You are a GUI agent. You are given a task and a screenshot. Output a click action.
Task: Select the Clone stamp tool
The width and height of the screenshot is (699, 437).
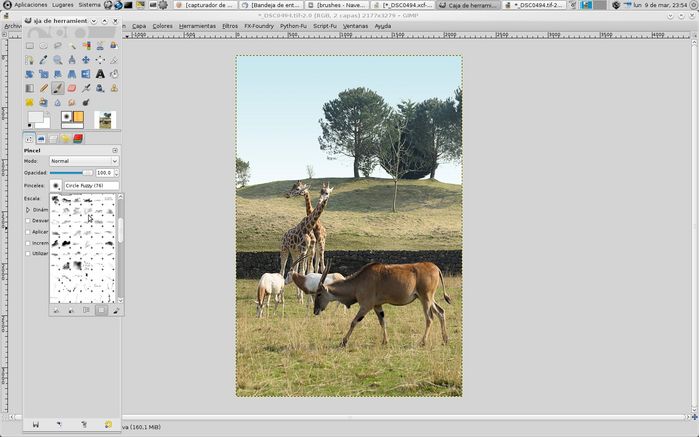pyautogui.click(x=114, y=88)
